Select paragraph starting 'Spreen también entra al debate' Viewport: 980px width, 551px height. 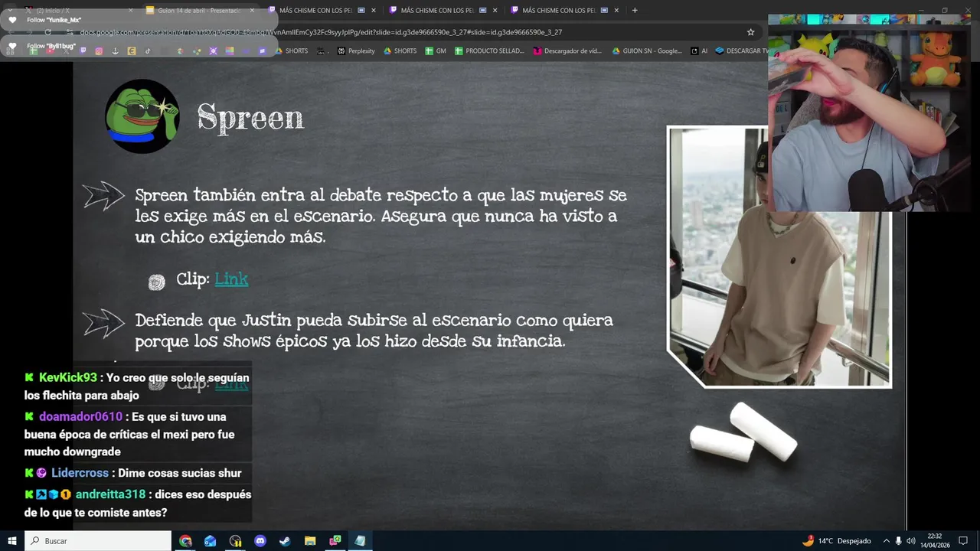tap(381, 216)
